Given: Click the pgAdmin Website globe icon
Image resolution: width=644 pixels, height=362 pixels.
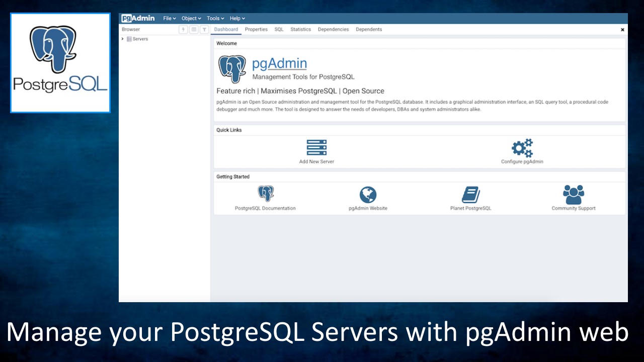Looking at the screenshot, I should (368, 195).
